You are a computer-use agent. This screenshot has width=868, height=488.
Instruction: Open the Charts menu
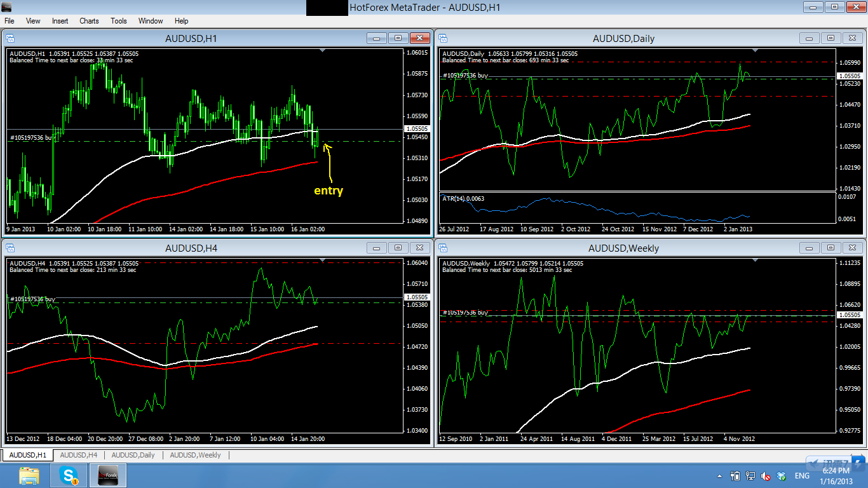[89, 21]
